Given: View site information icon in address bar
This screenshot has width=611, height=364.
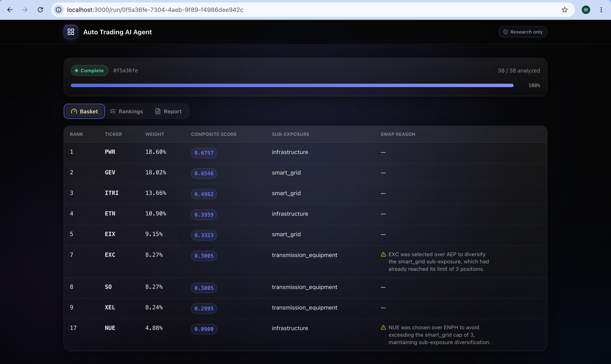Looking at the screenshot, I should [58, 10].
